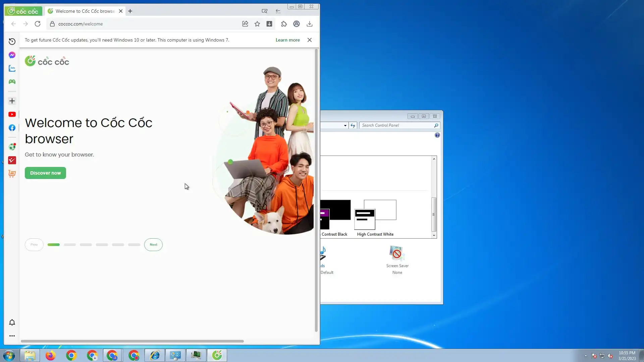Viewport: 644px width, 362px height.
Task: Open the browser History sidebar icon
Action: tap(12, 42)
